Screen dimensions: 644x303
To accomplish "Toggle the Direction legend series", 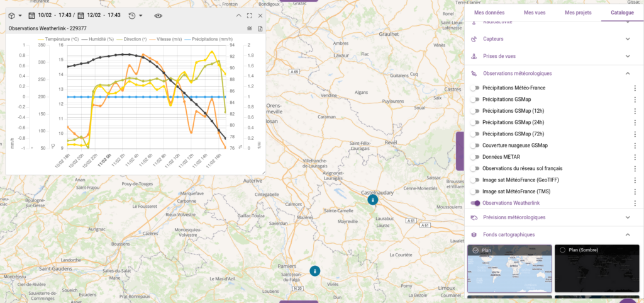I will coord(131,39).
